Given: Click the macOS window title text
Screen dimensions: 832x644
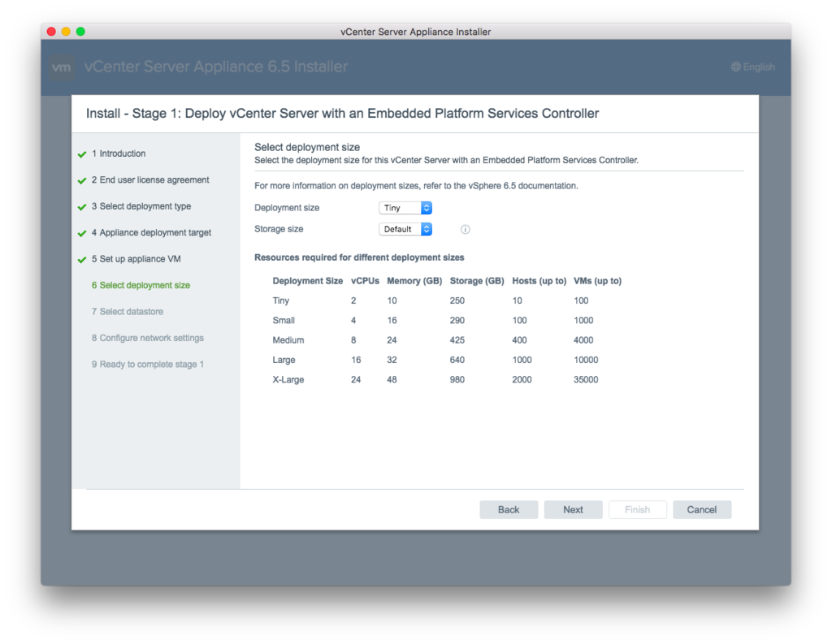Looking at the screenshot, I should 415,32.
